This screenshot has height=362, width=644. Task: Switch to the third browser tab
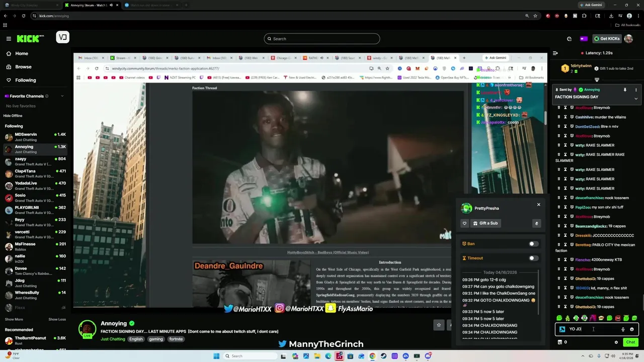(x=151, y=5)
